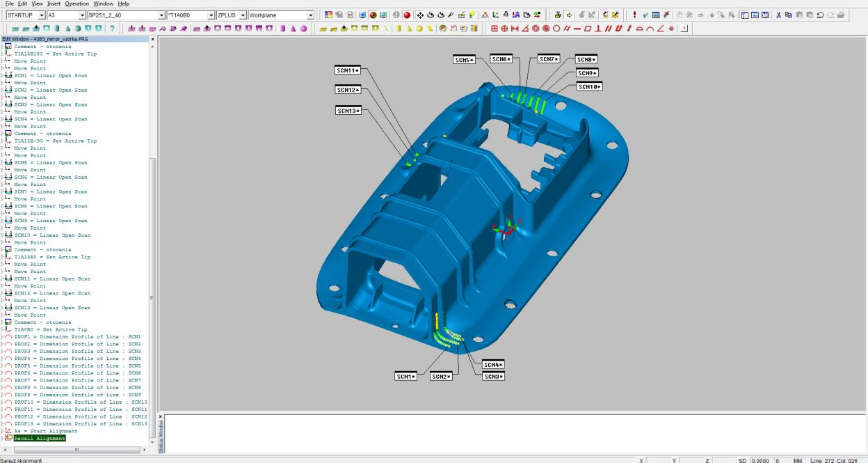Image resolution: width=868 pixels, height=463 pixels.
Task: Select 'T1A15B-90 = Set Active Tip' row
Action: click(55, 141)
